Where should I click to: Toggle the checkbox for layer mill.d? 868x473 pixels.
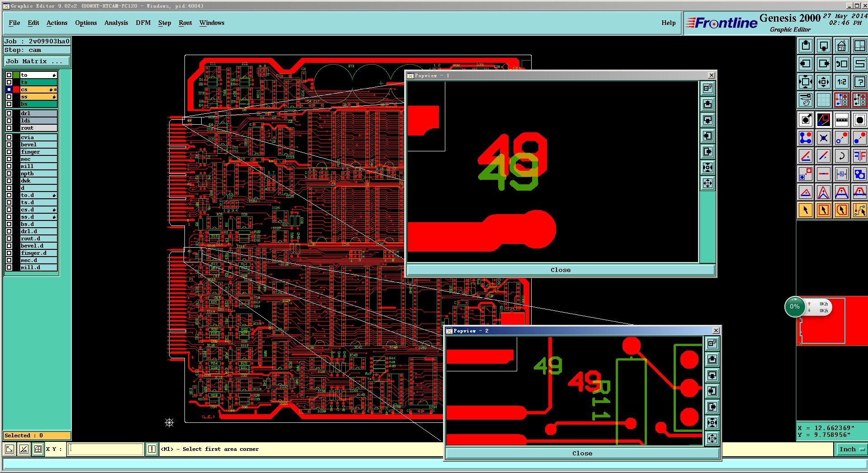[9, 267]
